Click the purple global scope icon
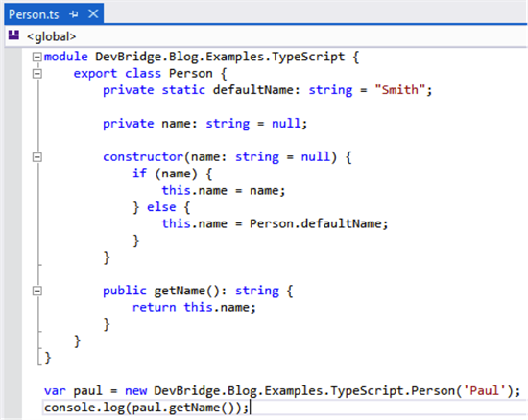The image size is (528, 420). point(13,35)
